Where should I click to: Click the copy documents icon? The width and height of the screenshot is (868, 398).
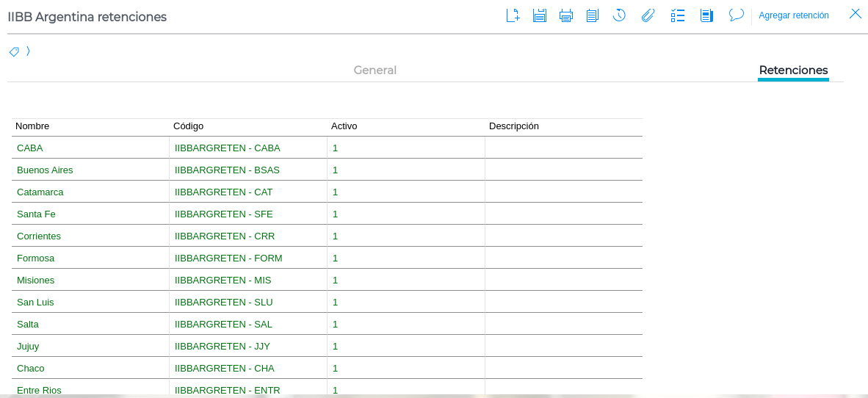click(x=593, y=15)
